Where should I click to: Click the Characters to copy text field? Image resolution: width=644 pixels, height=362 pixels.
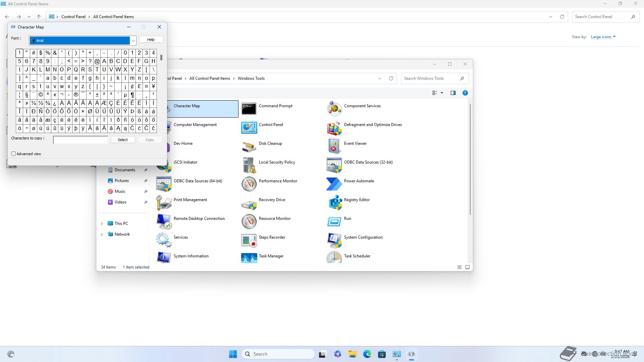pos(80,140)
